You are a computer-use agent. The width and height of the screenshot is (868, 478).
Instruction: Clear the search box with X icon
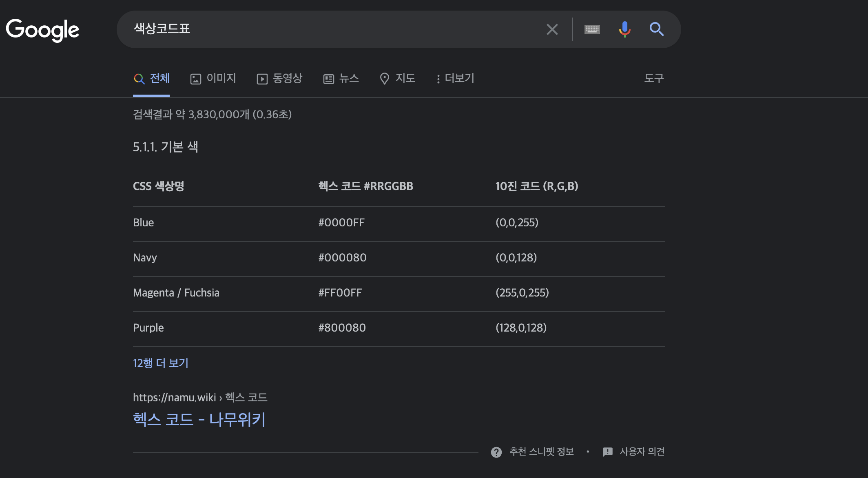pyautogui.click(x=552, y=29)
